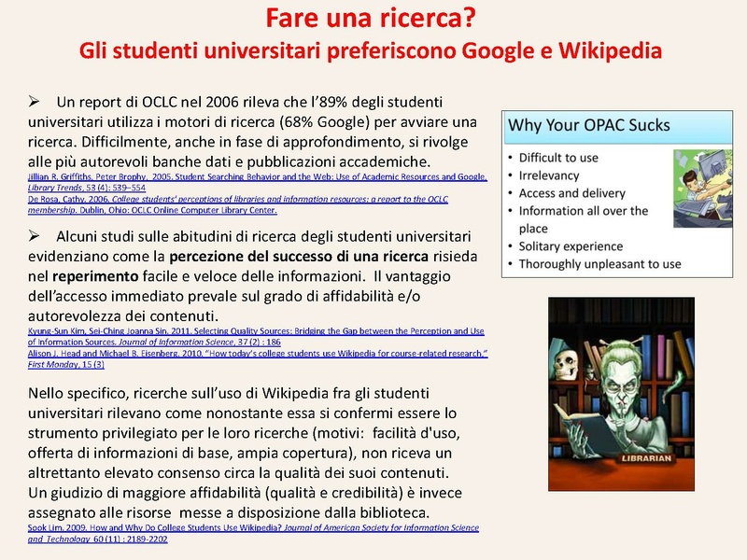Image resolution: width=747 pixels, height=560 pixels.
Task: Open the Kyung-Sun Kim 2011 article link
Action: [x=243, y=329]
